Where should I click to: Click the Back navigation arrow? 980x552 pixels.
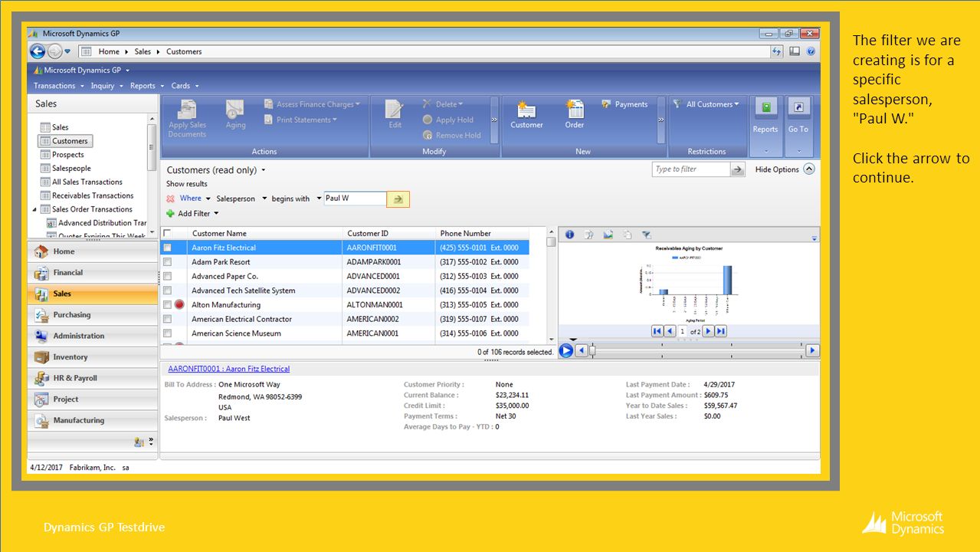38,51
